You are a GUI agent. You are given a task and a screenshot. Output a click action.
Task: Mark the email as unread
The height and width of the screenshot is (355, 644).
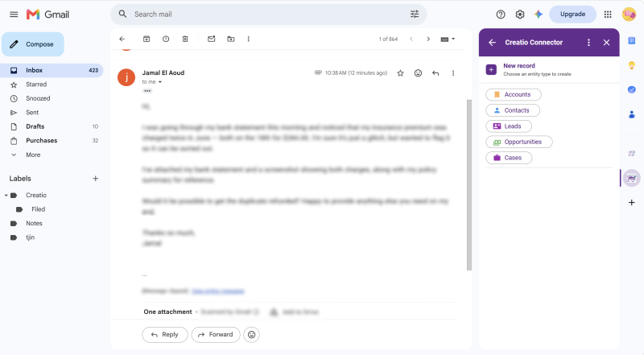tap(211, 39)
